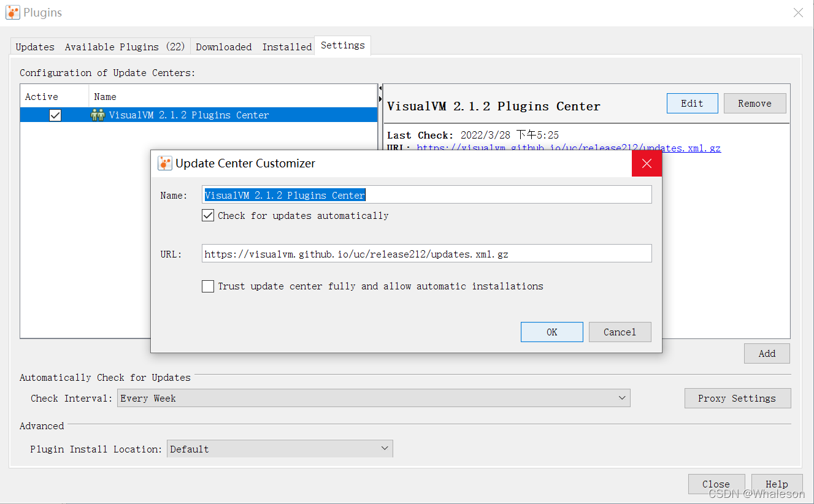Screen dimensions: 814x504
Task: Toggle the Active checkbox for VisualVM Plugins Center
Action: click(55, 115)
